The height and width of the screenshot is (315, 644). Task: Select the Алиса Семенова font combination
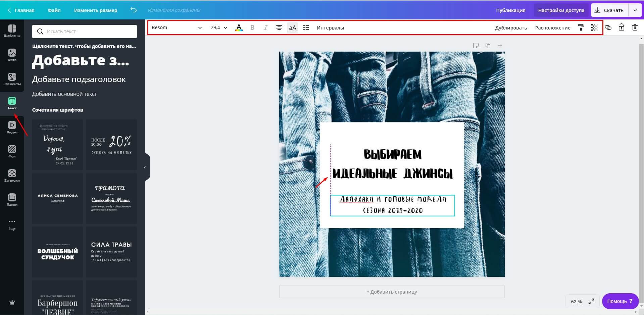click(58, 198)
